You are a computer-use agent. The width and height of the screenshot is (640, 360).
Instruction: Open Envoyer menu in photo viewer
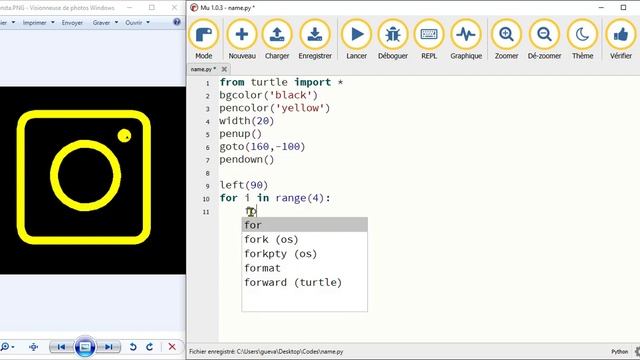pos(72,22)
